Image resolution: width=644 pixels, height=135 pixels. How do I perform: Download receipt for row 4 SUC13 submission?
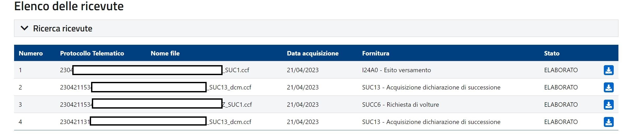(x=609, y=122)
